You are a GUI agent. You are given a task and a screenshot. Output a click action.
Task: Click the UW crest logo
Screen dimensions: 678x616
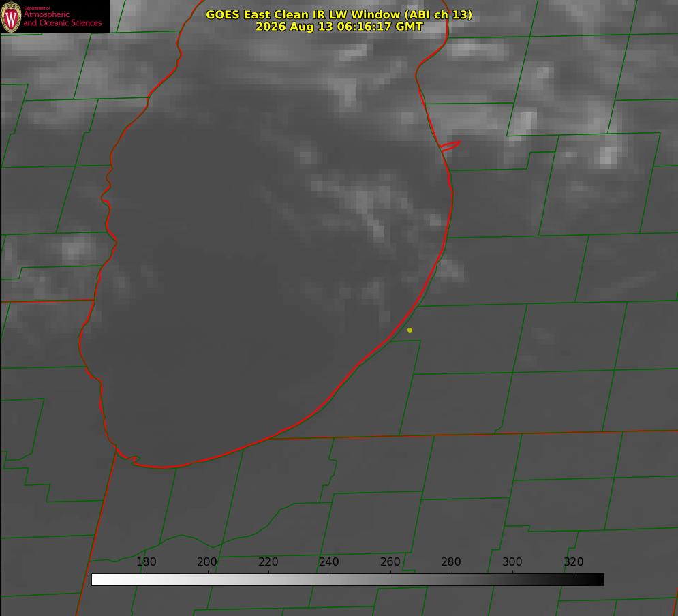[11, 17]
